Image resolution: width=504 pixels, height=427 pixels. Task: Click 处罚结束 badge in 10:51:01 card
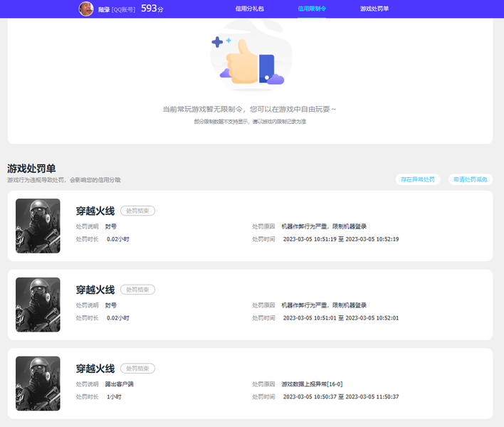137,290
